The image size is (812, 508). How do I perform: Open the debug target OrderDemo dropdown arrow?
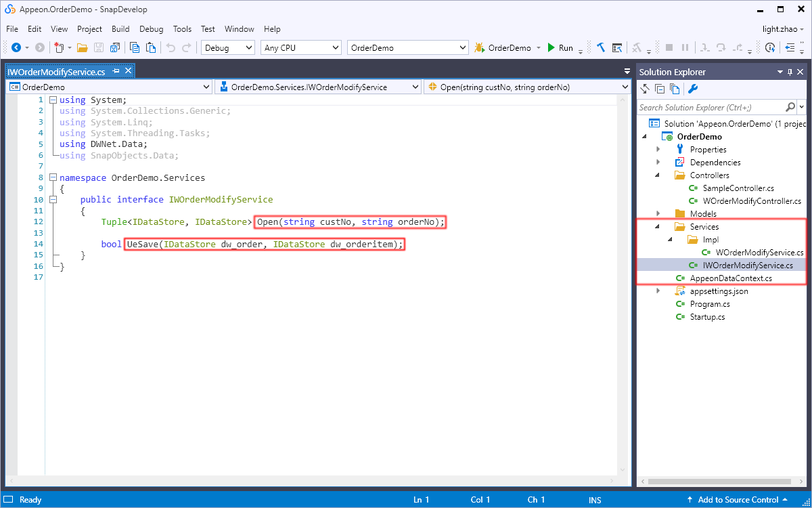click(x=539, y=48)
